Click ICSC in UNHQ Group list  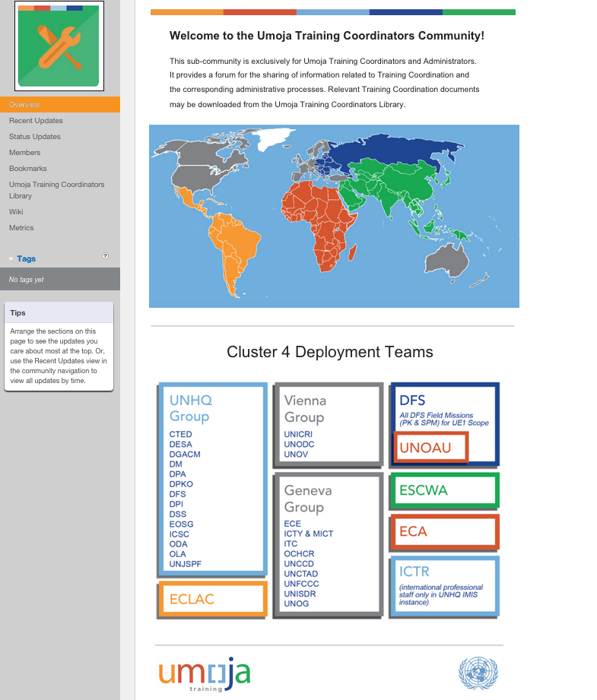(x=179, y=534)
